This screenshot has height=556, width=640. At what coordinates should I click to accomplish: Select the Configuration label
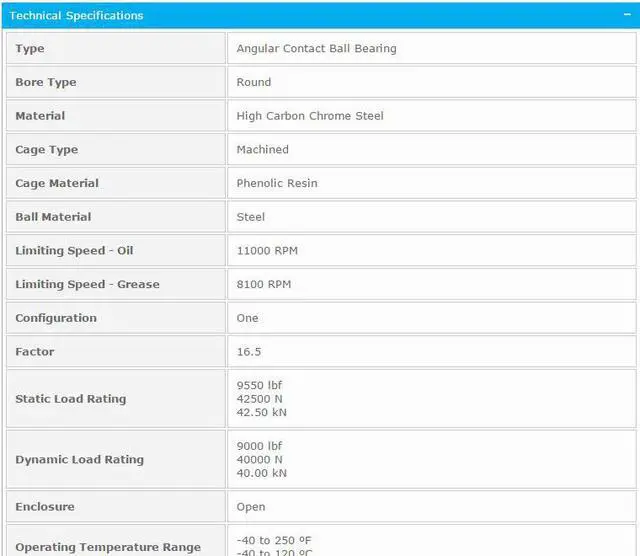[56, 318]
